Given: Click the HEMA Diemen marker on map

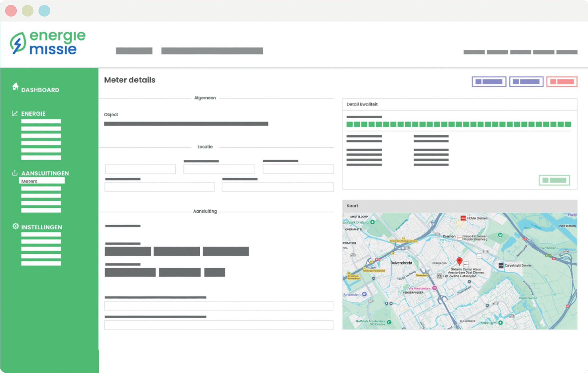Looking at the screenshot, I should point(463,218).
